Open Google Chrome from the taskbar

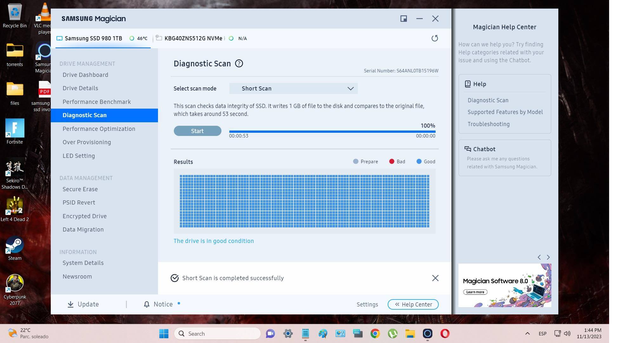(x=375, y=333)
